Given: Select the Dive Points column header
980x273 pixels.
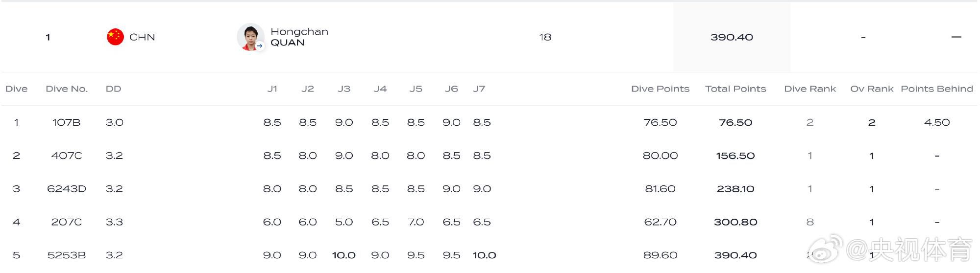Looking at the screenshot, I should pos(660,89).
